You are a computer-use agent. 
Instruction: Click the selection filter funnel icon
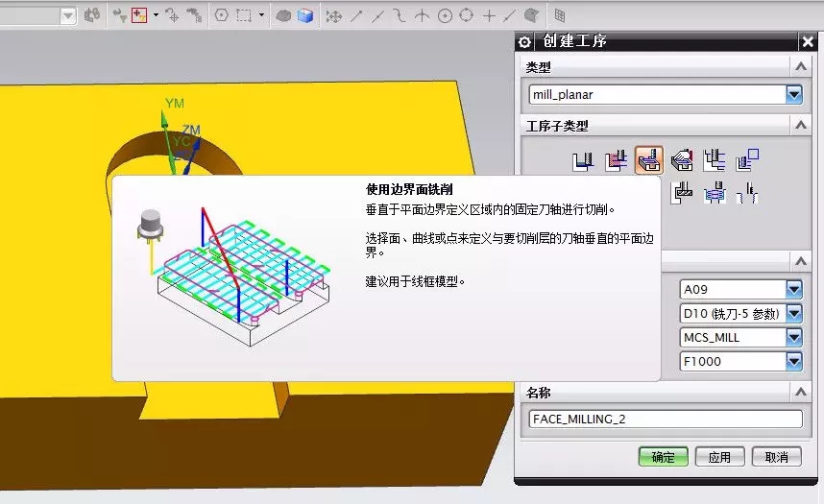120,15
